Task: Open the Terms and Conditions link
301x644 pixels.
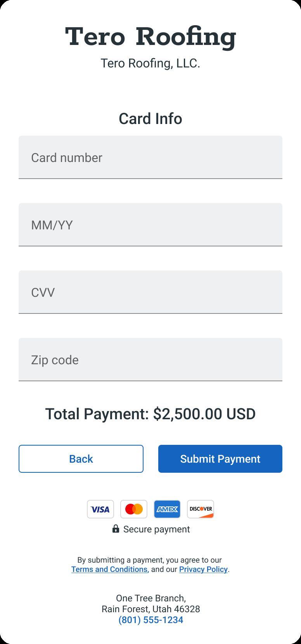Action: [110, 569]
